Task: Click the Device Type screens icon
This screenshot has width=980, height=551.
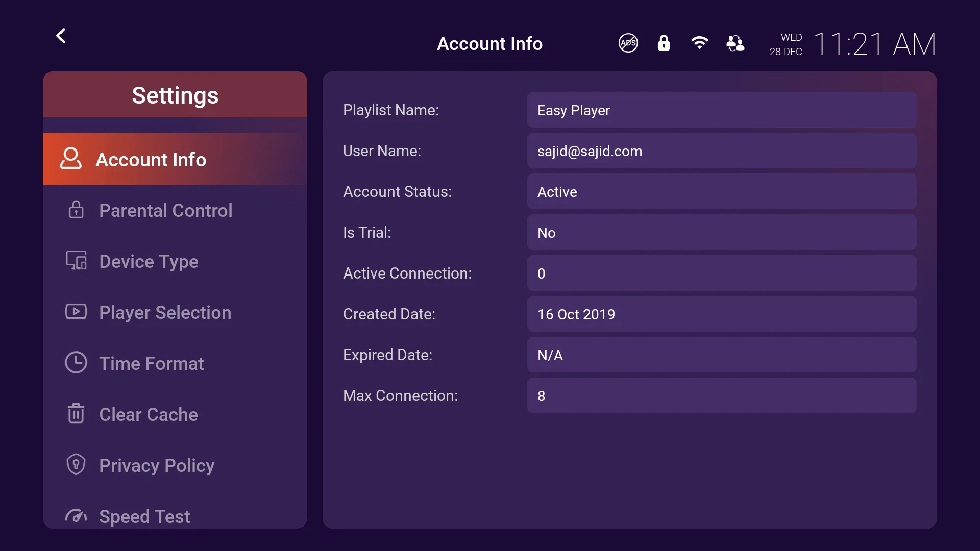Action: pyautogui.click(x=76, y=261)
